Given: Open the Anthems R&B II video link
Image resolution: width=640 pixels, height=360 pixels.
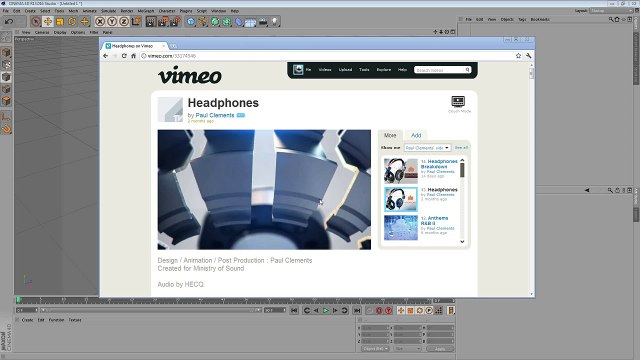Looking at the screenshot, I should 434,221.
